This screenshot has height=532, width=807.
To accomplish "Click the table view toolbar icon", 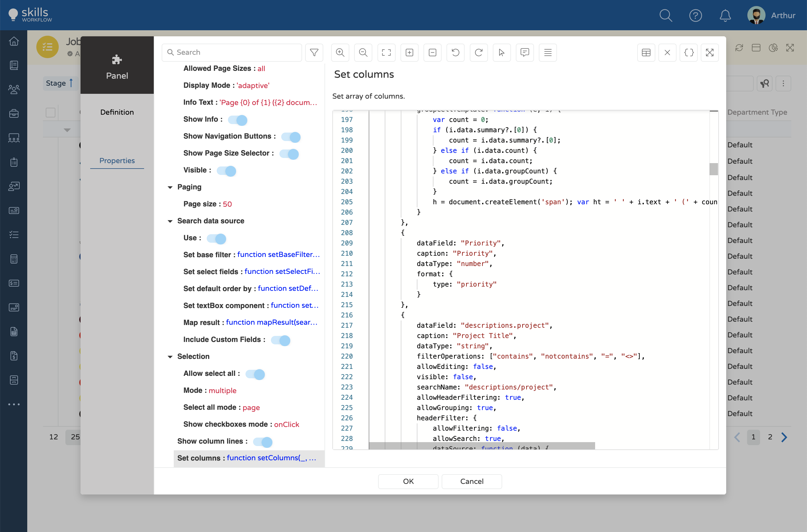I will pos(646,53).
